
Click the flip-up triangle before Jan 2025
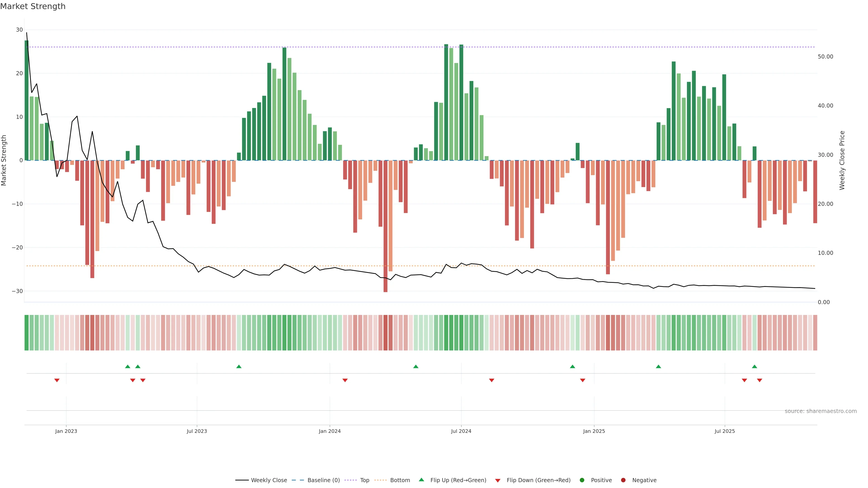click(573, 366)
